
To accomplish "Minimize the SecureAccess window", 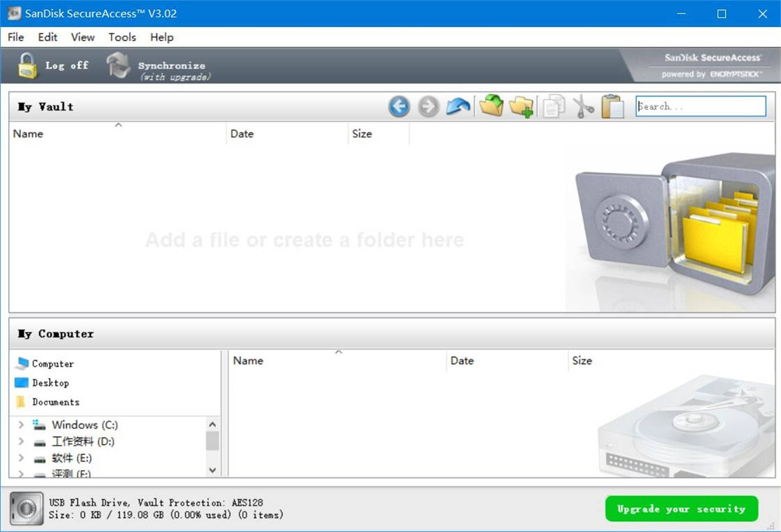I will [x=681, y=13].
